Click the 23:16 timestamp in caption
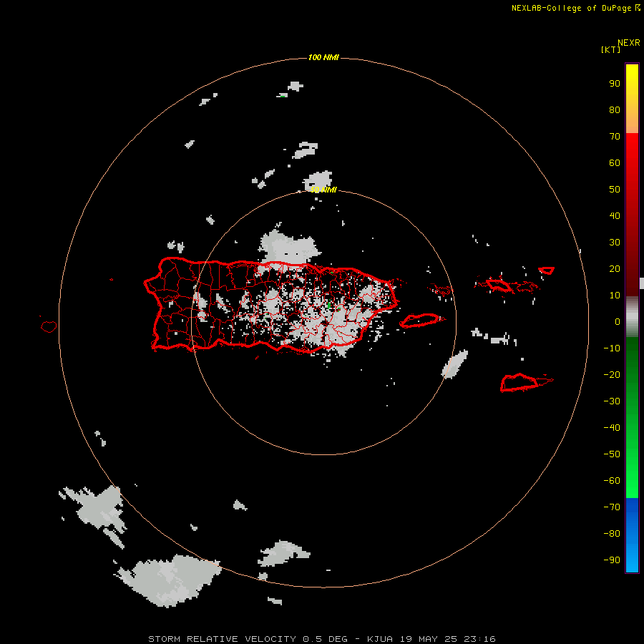This screenshot has width=644, height=644. click(x=479, y=639)
